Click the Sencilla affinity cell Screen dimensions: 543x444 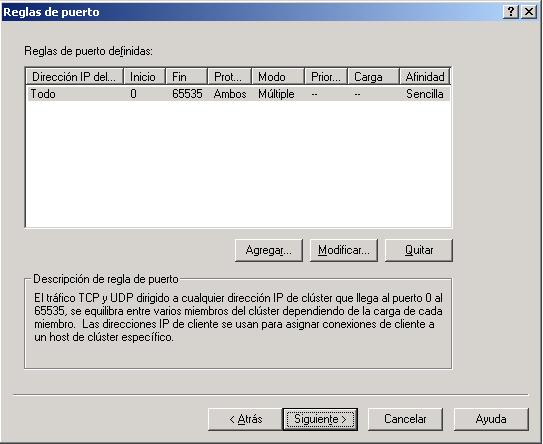point(425,94)
